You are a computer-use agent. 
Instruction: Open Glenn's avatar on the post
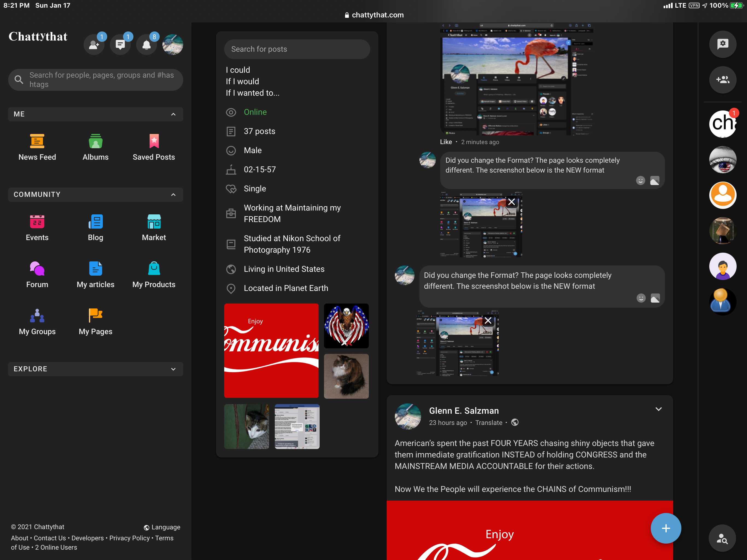tap(408, 416)
